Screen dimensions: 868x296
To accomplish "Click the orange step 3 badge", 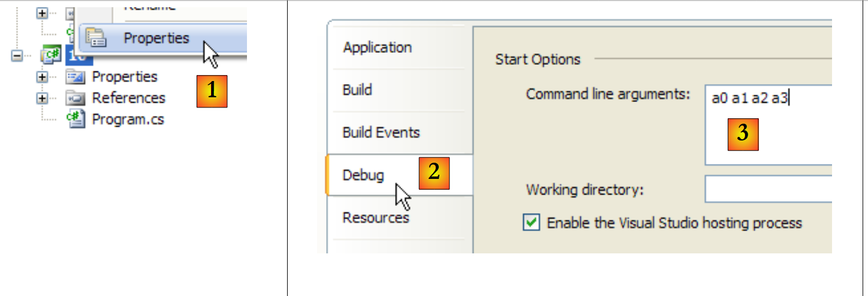I will point(743,134).
